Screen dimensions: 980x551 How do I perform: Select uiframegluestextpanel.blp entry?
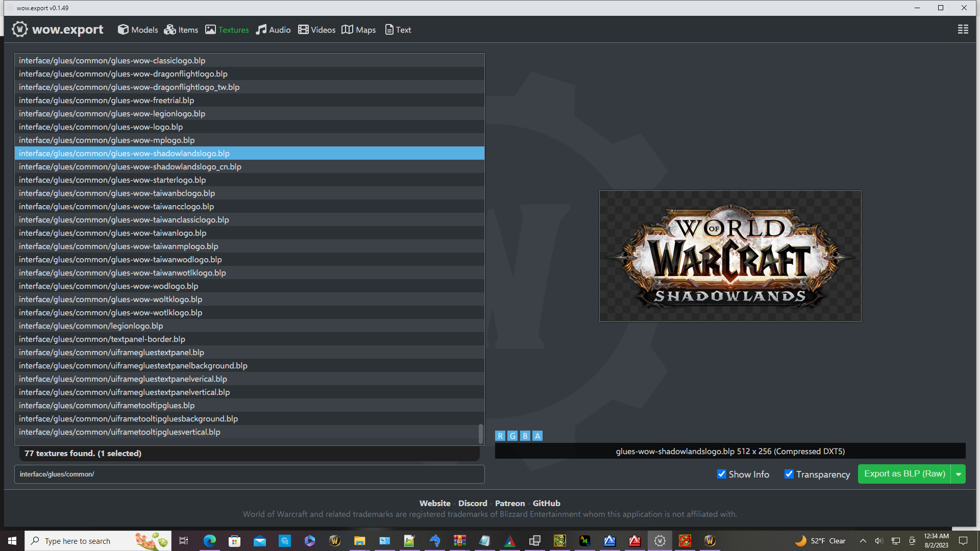click(x=250, y=352)
